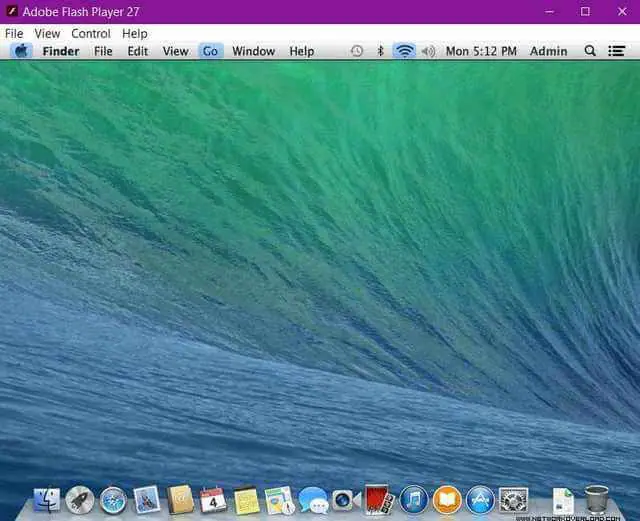Open Photo Booth red curtain icon
Image resolution: width=640 pixels, height=521 pixels.
tap(379, 499)
